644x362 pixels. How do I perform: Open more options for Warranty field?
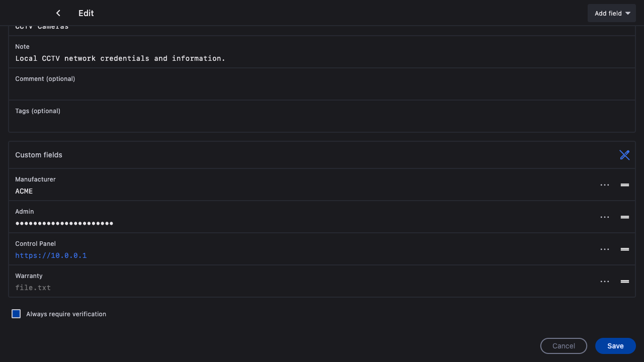(x=605, y=282)
